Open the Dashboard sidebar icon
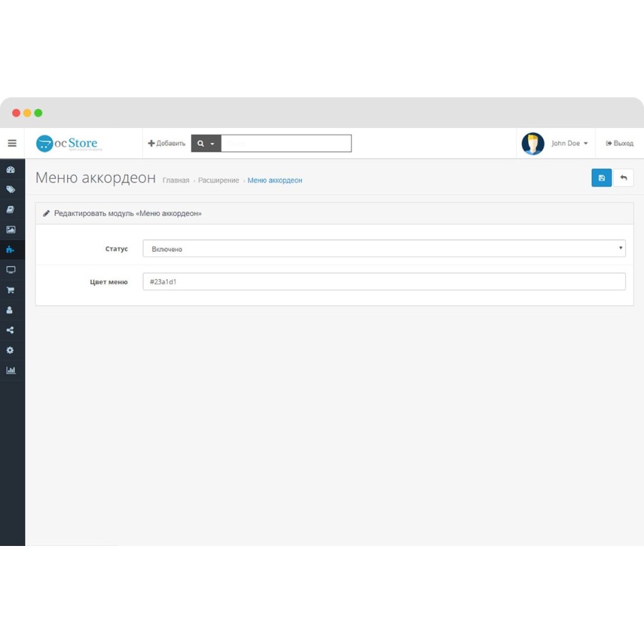The image size is (644, 644). pyautogui.click(x=11, y=170)
